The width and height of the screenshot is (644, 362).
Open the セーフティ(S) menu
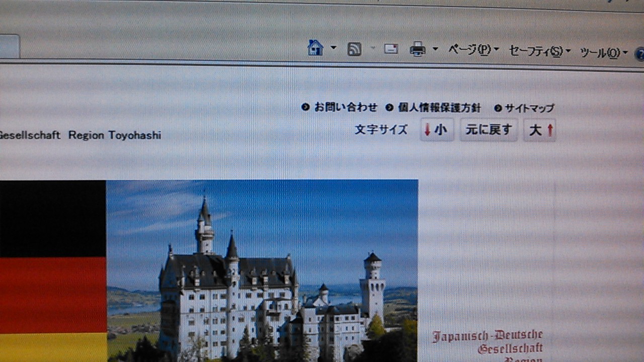pyautogui.click(x=539, y=51)
